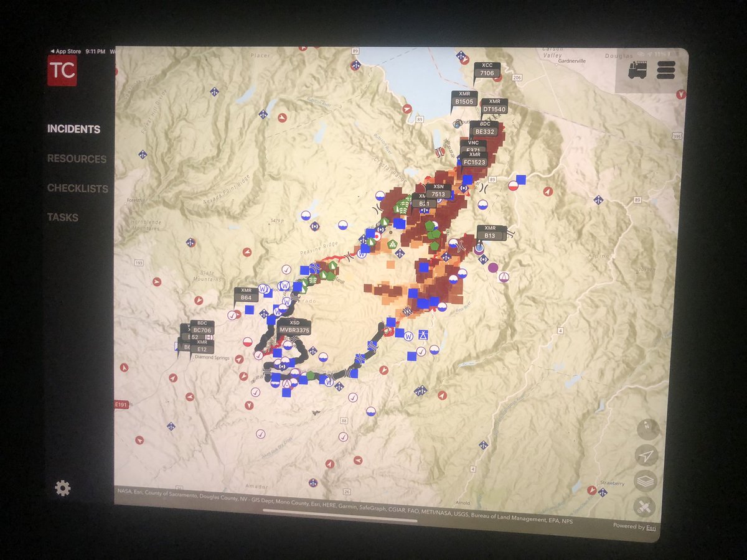Tap the blue tent camp icon
Screen dimensions: 747x560
click(423, 334)
